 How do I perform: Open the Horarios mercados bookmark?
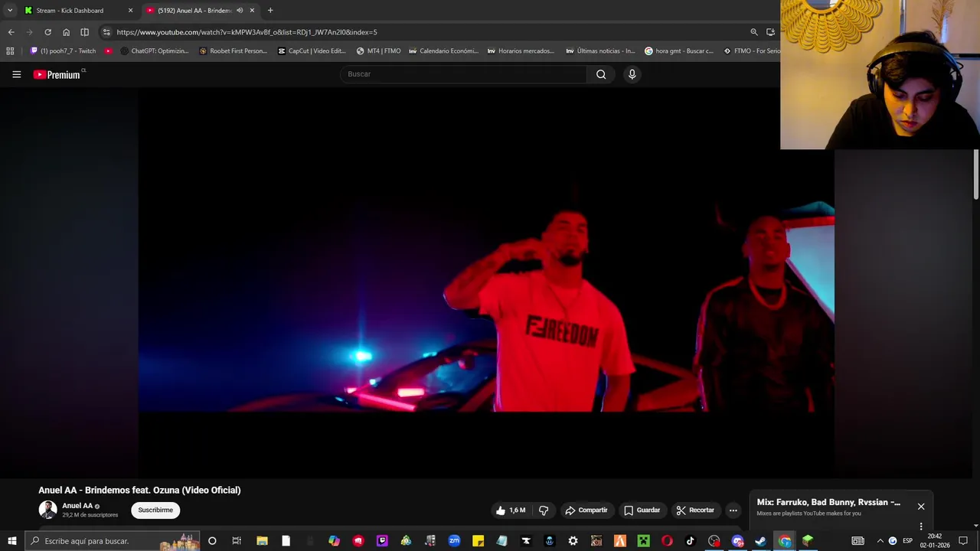pyautogui.click(x=521, y=51)
